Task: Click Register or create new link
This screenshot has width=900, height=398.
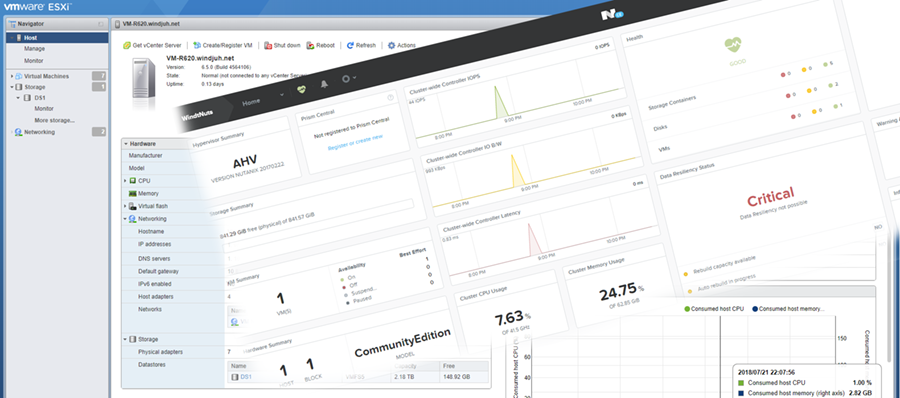Action: [355, 142]
